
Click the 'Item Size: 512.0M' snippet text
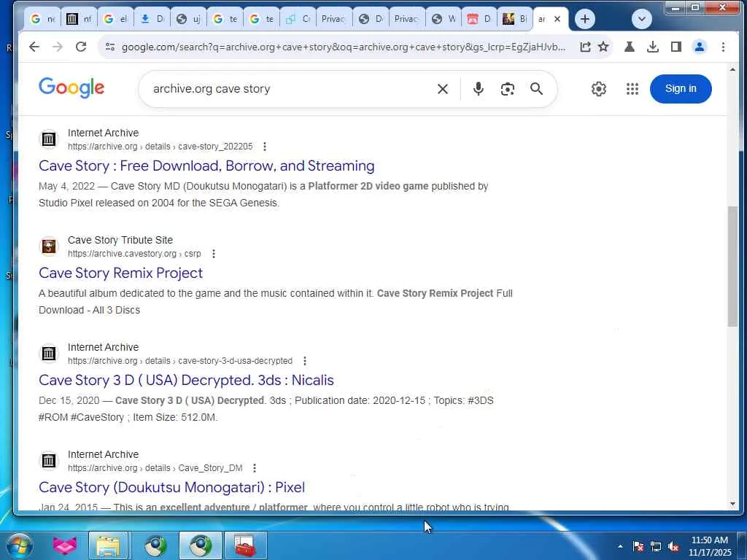pyautogui.click(x=175, y=417)
